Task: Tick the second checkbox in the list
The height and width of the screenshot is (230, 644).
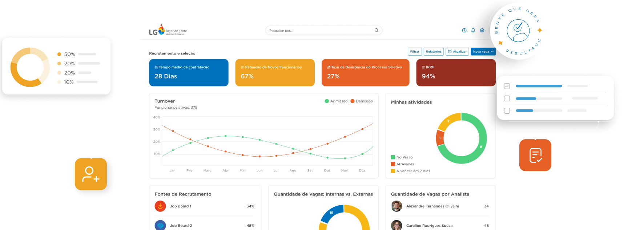Action: click(x=507, y=98)
